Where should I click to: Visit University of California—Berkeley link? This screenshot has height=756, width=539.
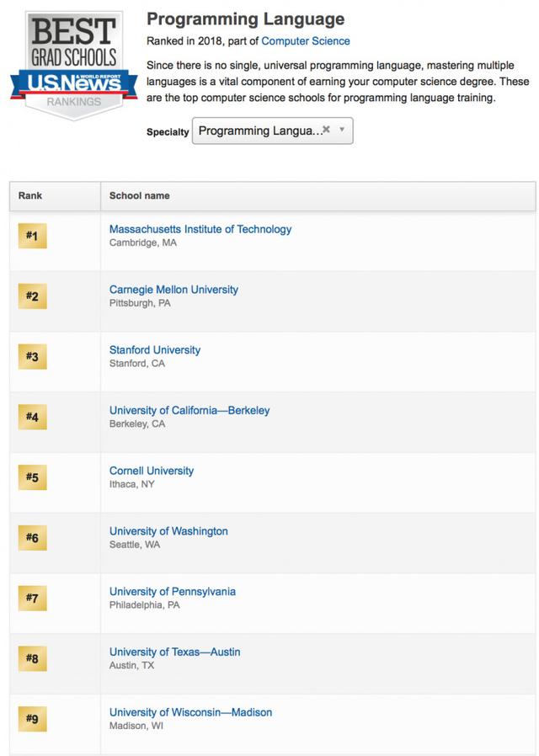point(189,410)
